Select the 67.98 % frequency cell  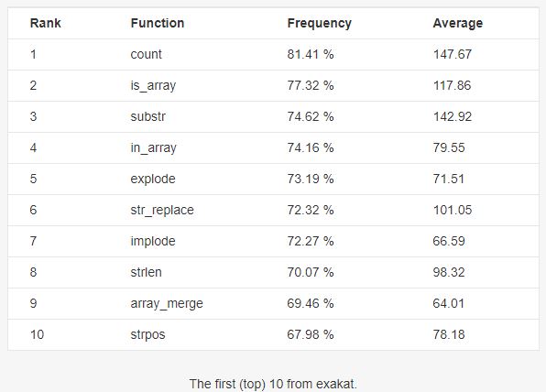311,334
